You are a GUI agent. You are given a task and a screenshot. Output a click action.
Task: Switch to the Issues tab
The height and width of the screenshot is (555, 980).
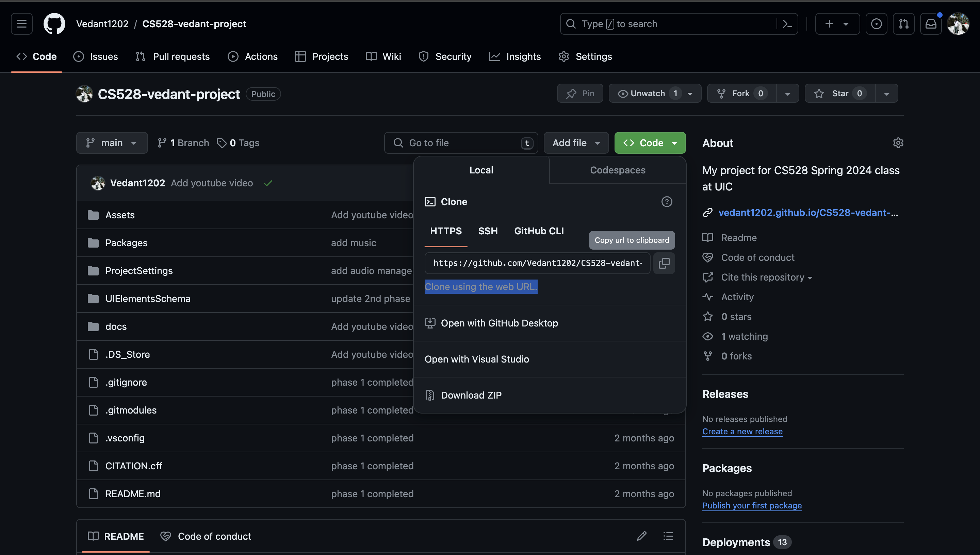[x=96, y=56]
